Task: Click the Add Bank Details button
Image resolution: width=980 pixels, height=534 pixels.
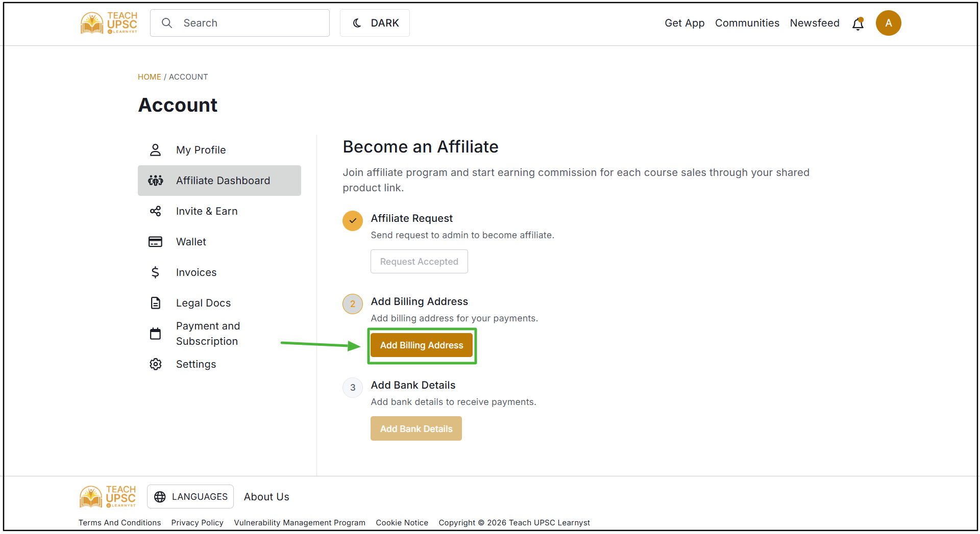Action: [416, 428]
